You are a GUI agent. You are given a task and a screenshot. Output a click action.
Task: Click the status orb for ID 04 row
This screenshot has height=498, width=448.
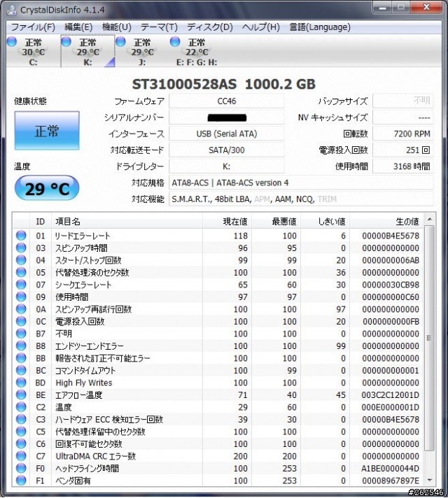21,259
